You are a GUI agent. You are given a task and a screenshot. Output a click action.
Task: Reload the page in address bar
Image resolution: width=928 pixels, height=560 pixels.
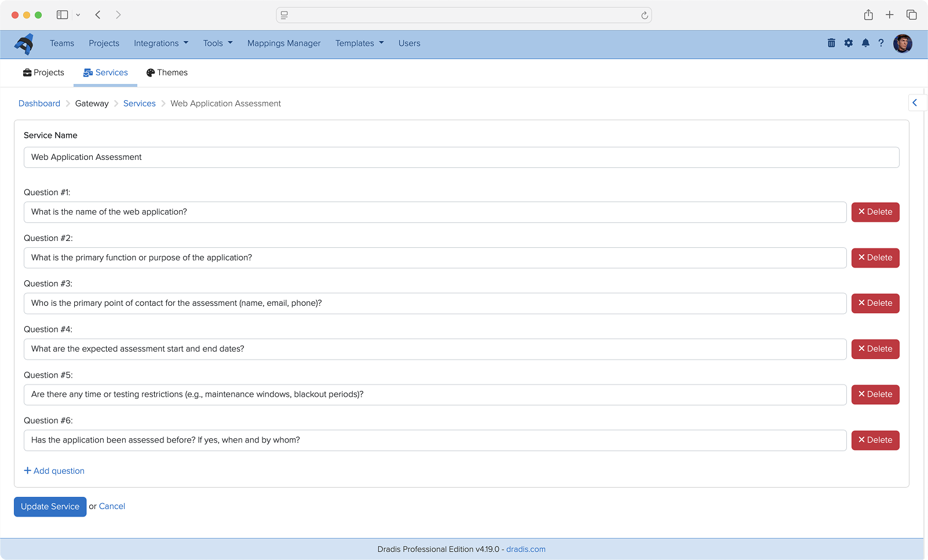644,16
